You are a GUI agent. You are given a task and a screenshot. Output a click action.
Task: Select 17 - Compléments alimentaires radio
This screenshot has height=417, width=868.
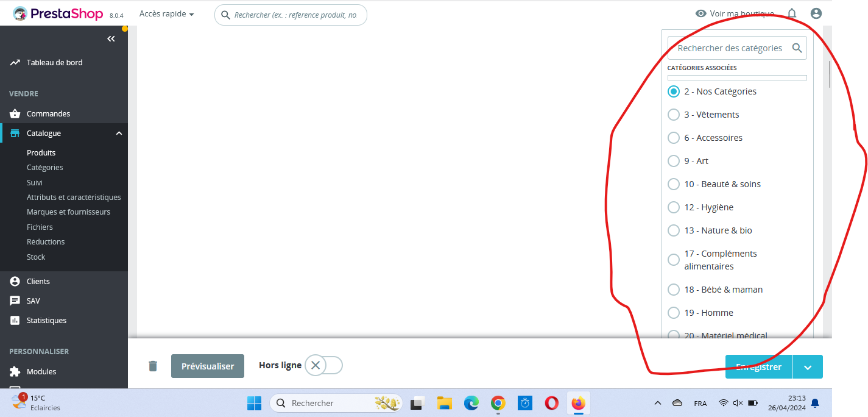click(673, 260)
